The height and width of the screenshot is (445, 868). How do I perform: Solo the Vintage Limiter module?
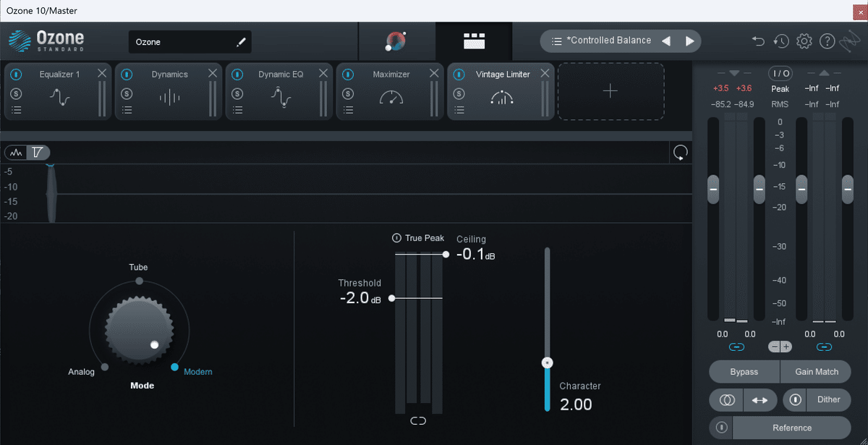[459, 93]
